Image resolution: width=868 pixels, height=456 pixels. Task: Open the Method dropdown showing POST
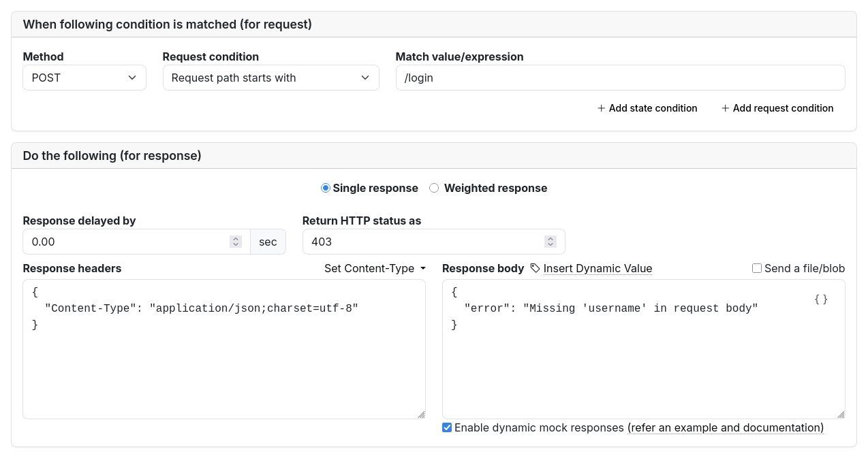coord(84,78)
